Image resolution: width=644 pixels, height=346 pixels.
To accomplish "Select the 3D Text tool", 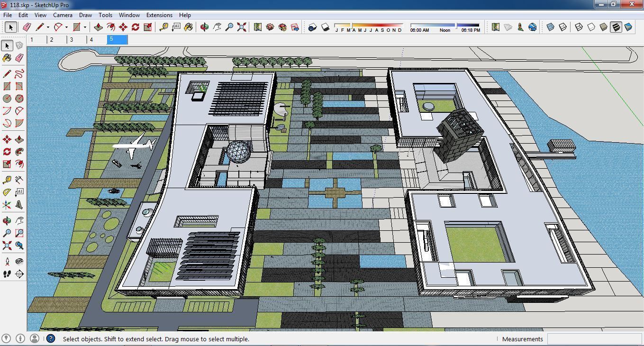I will 19,205.
